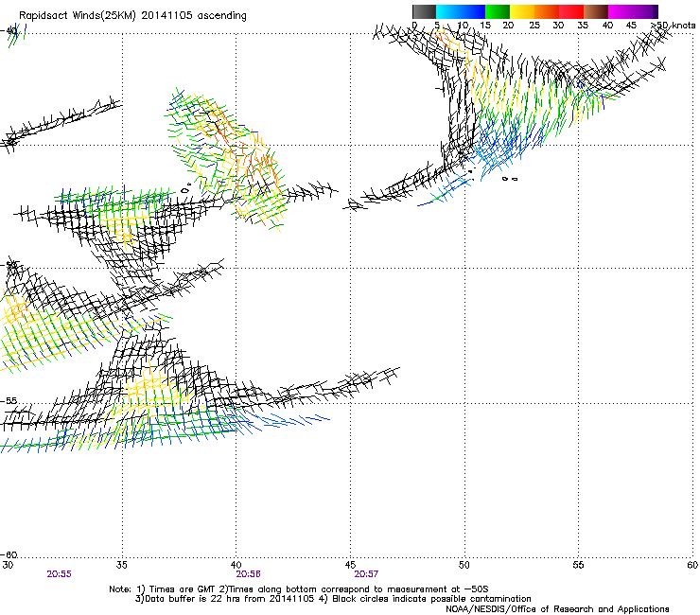Click longitude axis label 50
The image size is (700, 615).
(464, 565)
